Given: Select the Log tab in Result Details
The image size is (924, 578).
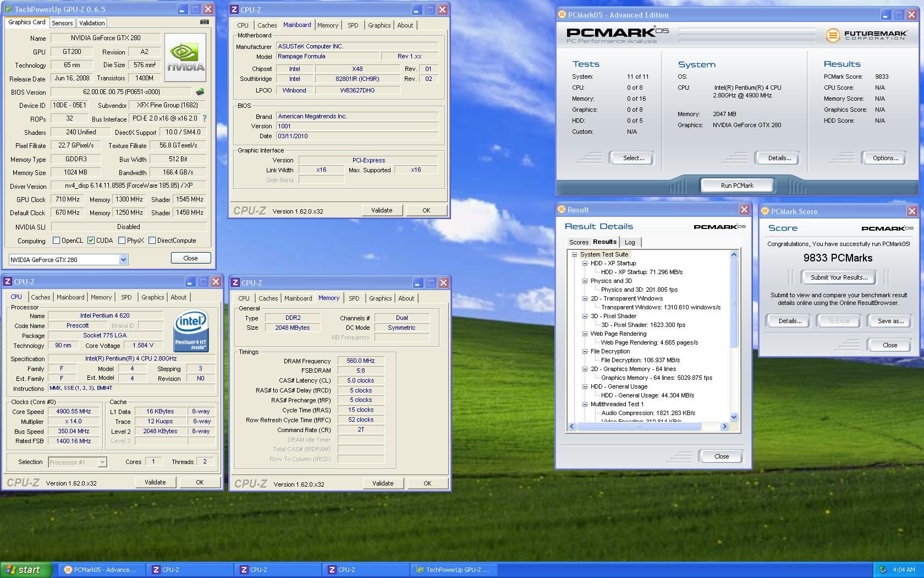Looking at the screenshot, I should [630, 242].
